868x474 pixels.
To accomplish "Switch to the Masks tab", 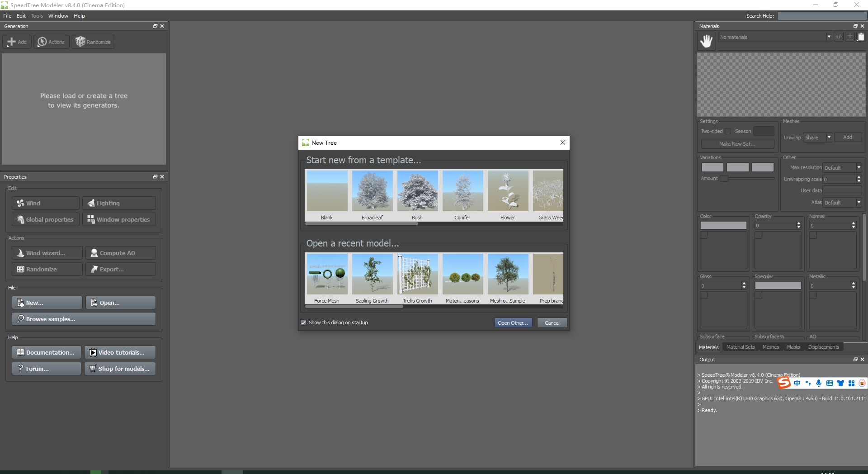I will click(793, 347).
